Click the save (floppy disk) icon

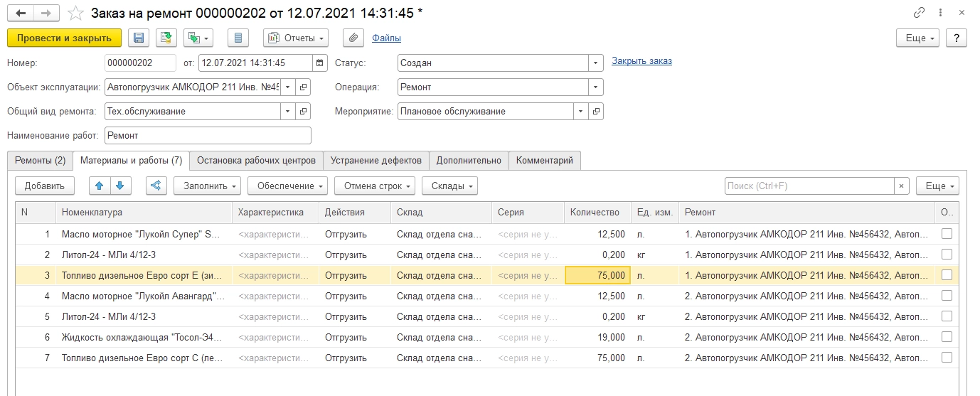(139, 38)
